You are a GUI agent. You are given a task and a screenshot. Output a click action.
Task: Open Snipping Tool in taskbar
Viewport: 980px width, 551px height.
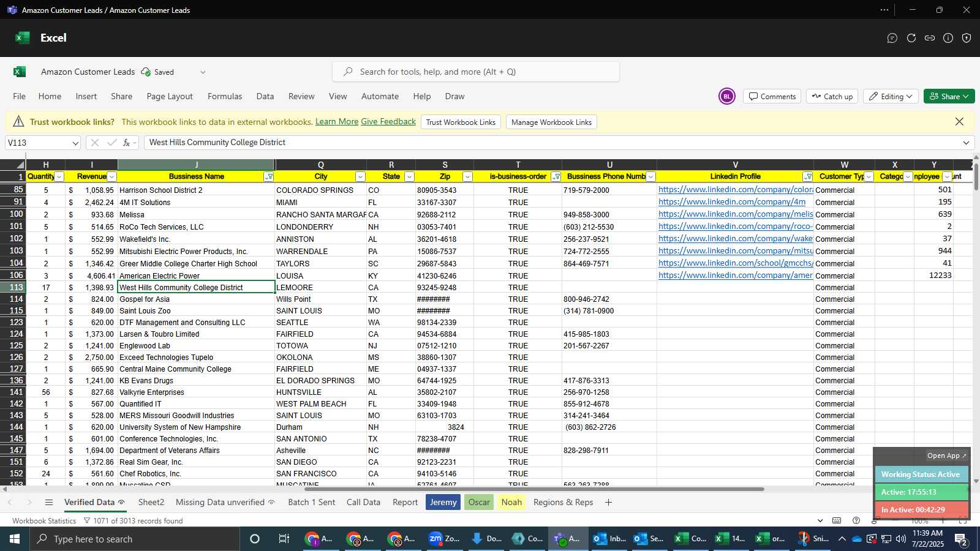[814, 539]
